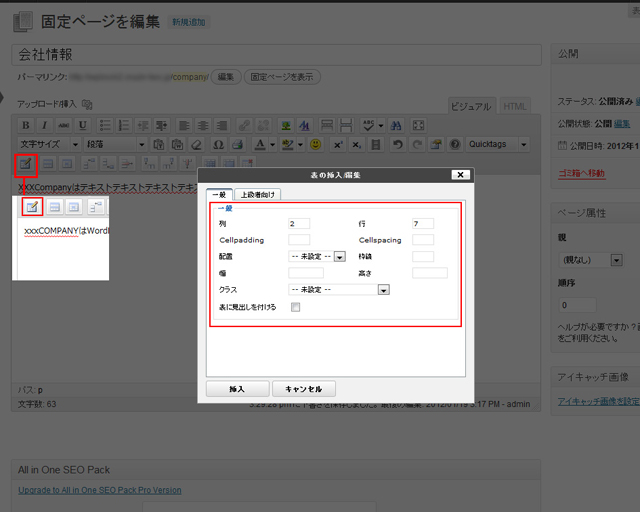Click the permalink 編集 button

(x=226, y=77)
